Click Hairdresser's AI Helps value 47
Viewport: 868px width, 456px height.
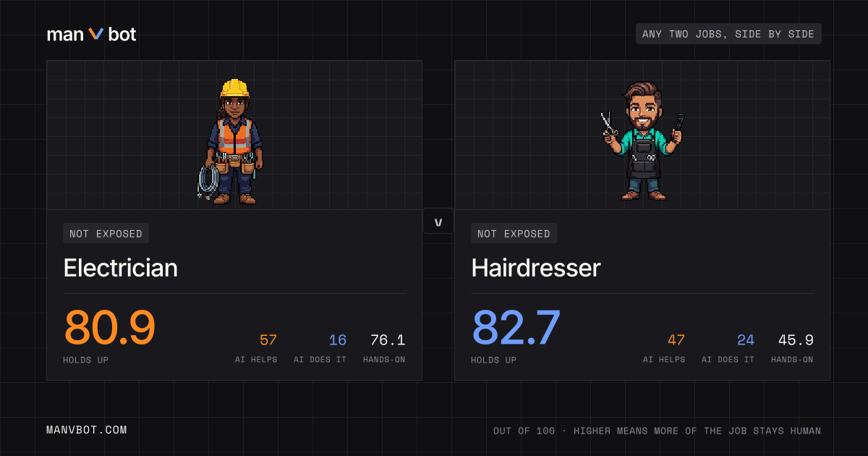tap(676, 340)
